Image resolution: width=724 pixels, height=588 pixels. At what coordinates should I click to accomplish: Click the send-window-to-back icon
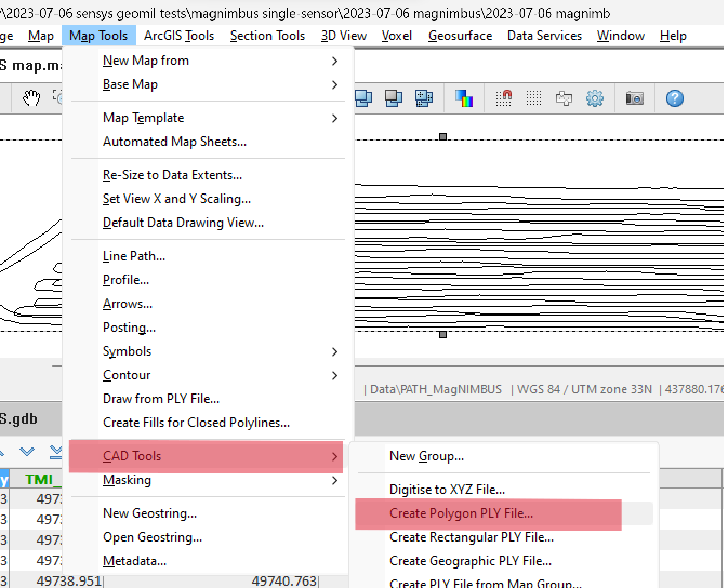(x=393, y=98)
